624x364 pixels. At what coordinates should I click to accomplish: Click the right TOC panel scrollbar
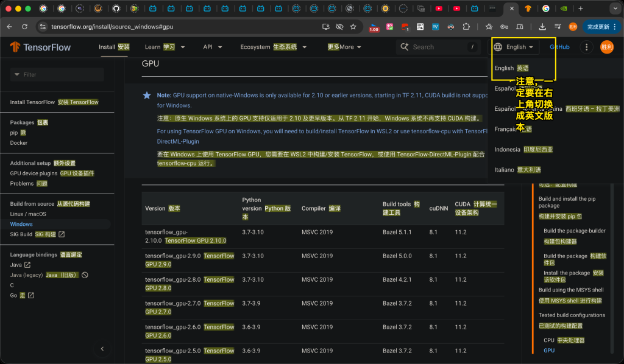point(612,268)
